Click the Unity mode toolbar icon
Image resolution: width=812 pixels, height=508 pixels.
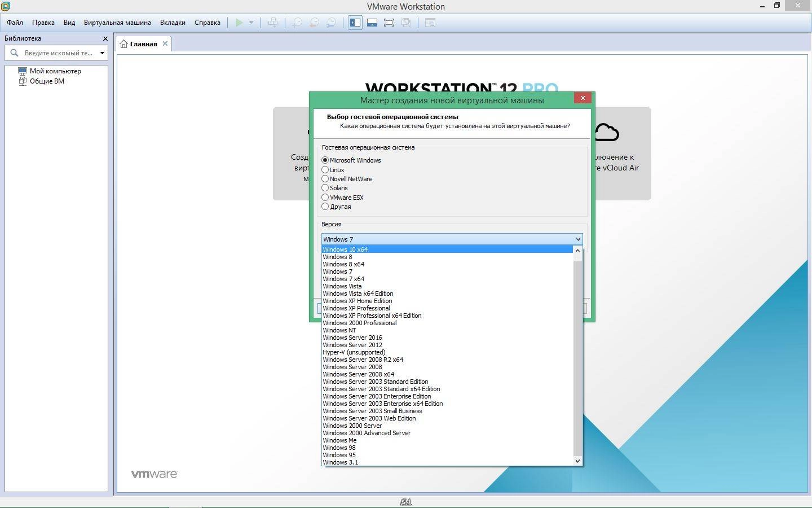pyautogui.click(x=406, y=23)
